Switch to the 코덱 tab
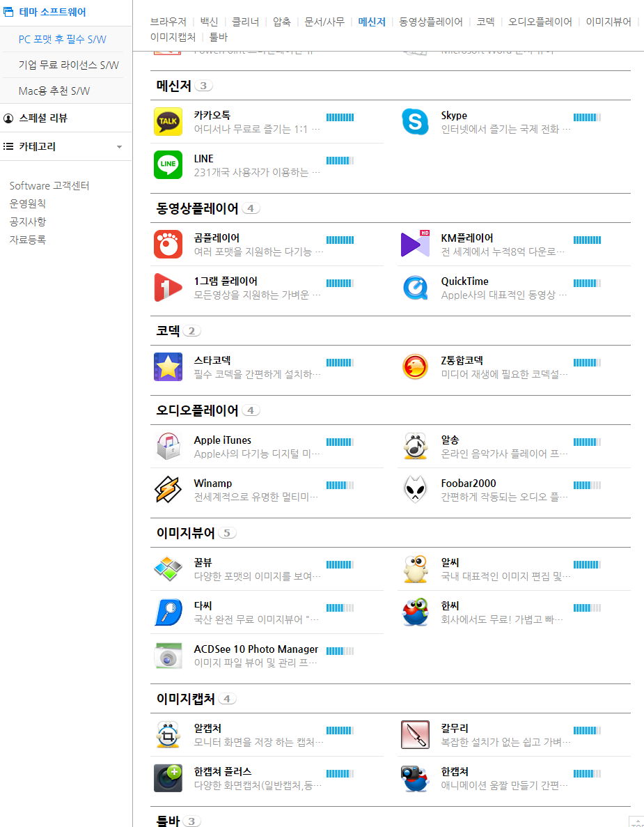The height and width of the screenshot is (827, 644). coord(486,22)
